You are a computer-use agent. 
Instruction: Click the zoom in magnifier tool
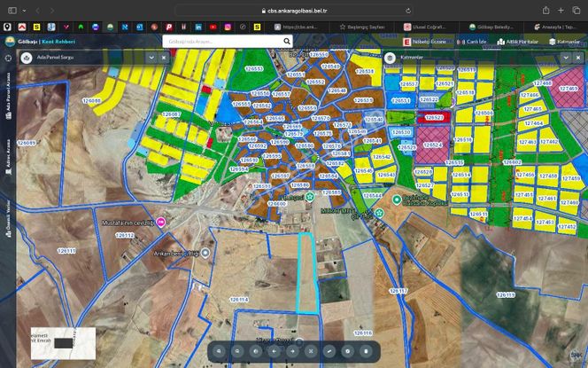coord(219,351)
